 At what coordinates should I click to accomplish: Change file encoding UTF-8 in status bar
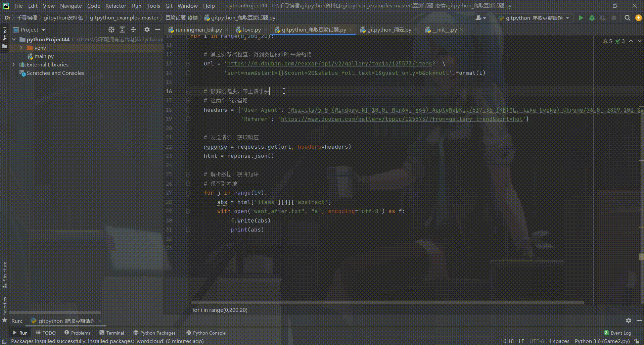[x=537, y=341]
